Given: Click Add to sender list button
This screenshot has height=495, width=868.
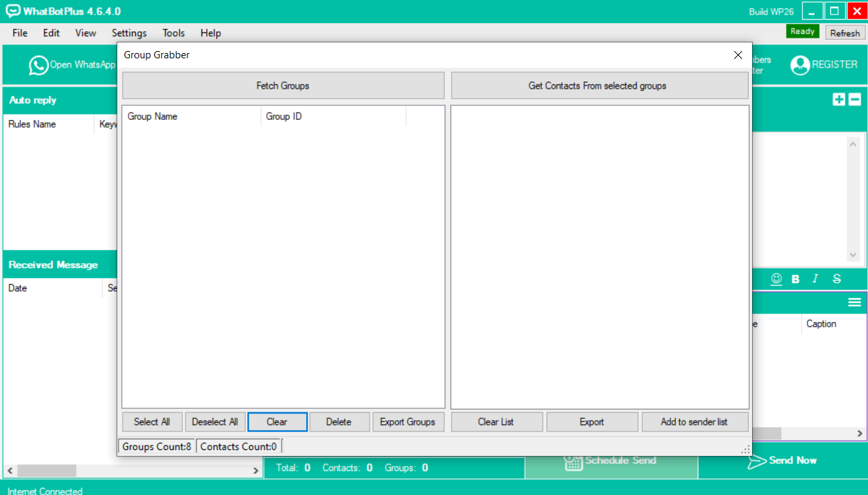Looking at the screenshot, I should 694,422.
